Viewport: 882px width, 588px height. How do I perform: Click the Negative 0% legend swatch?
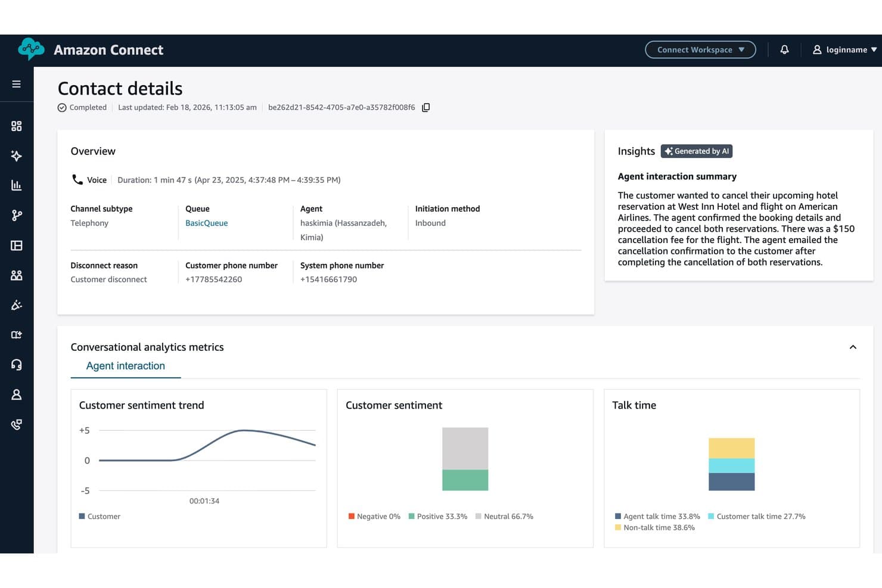[352, 517]
